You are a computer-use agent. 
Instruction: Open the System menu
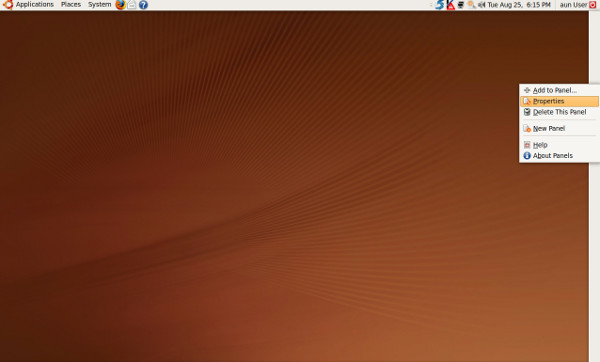[99, 5]
